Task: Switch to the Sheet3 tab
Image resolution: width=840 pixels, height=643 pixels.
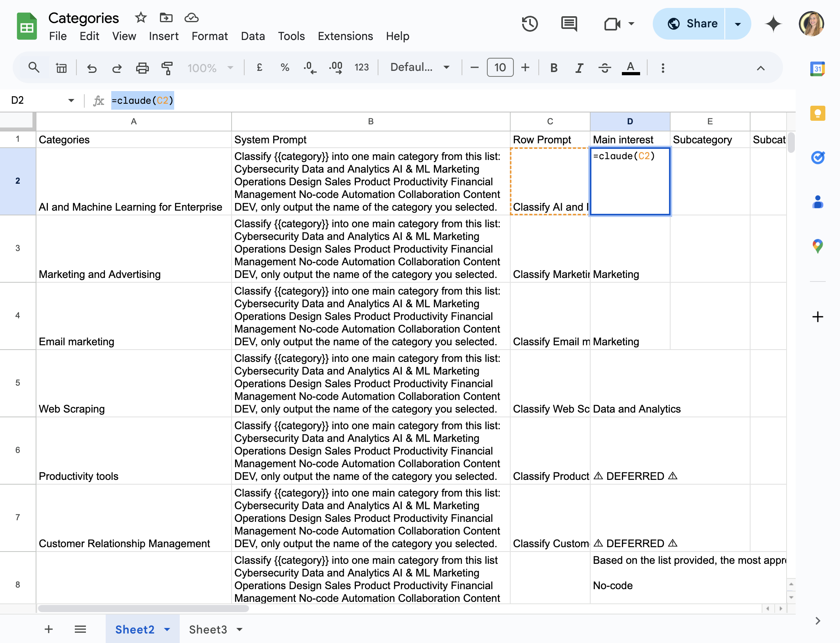Action: pyautogui.click(x=208, y=630)
